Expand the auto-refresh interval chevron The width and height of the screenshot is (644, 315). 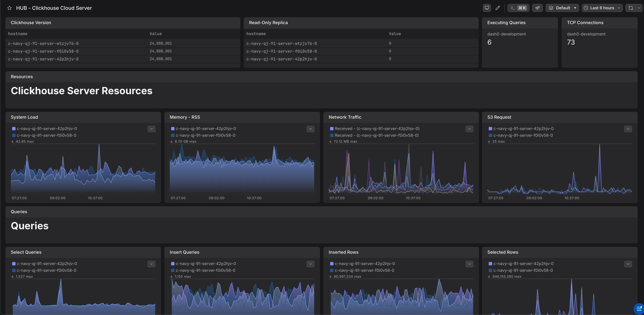[639, 8]
